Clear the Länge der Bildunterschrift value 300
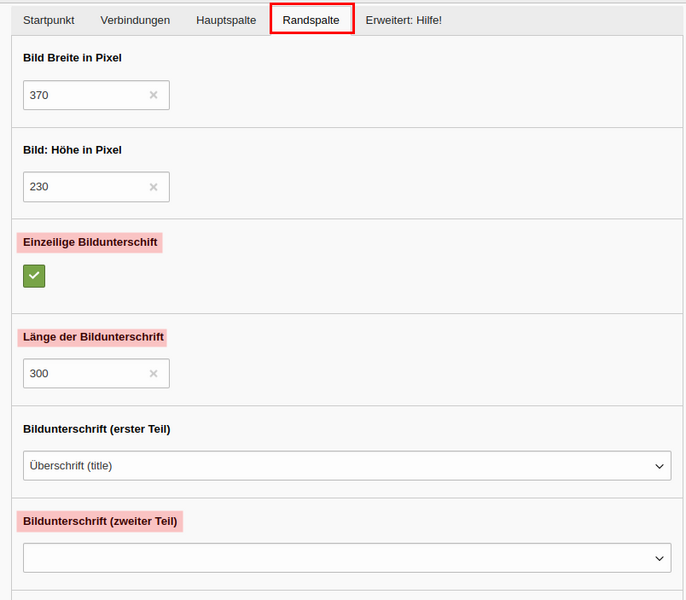This screenshot has width=686, height=600. (x=154, y=373)
